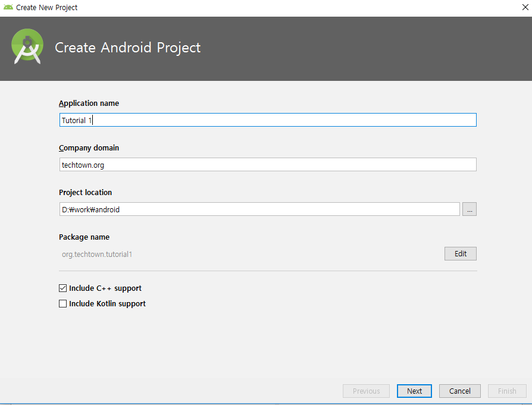Cancel the project creation
This screenshot has width=532, height=405.
(x=460, y=391)
